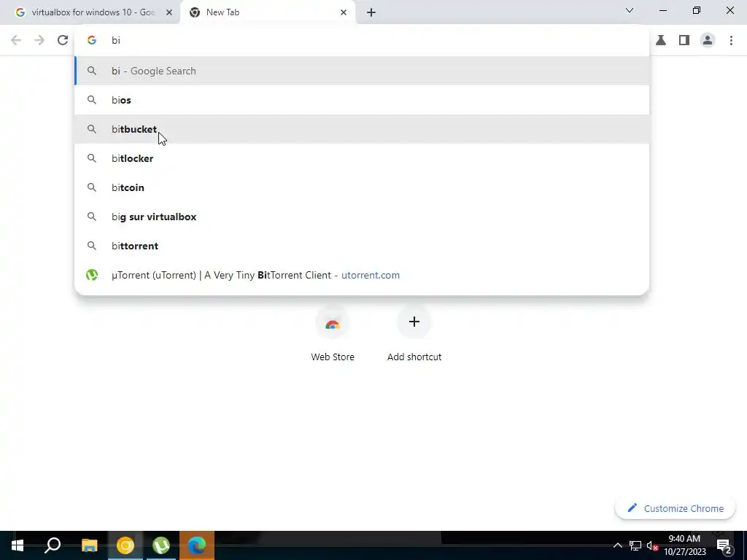Choose the 'bios' suggestion
Image resolution: width=747 pixels, height=560 pixels.
pos(362,100)
